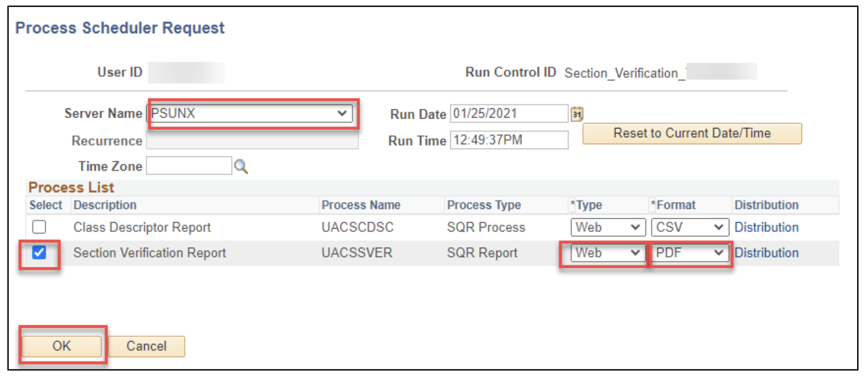Click the UACSCDSC process name cell
Screen dimensions: 868x381
[x=357, y=228]
